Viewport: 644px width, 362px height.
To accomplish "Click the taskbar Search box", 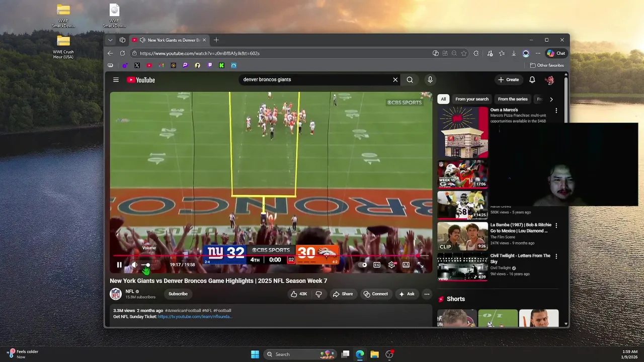I will (x=300, y=354).
